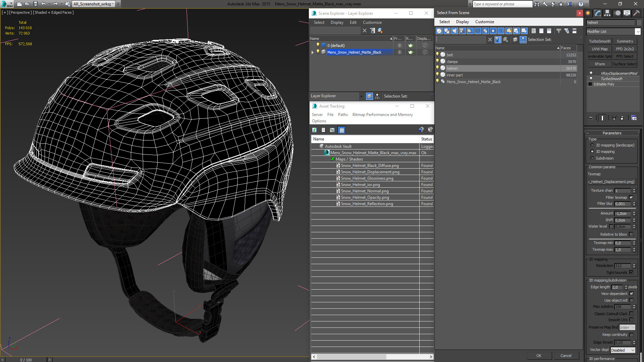Open Customize menu in Select From Scene

coord(484,22)
